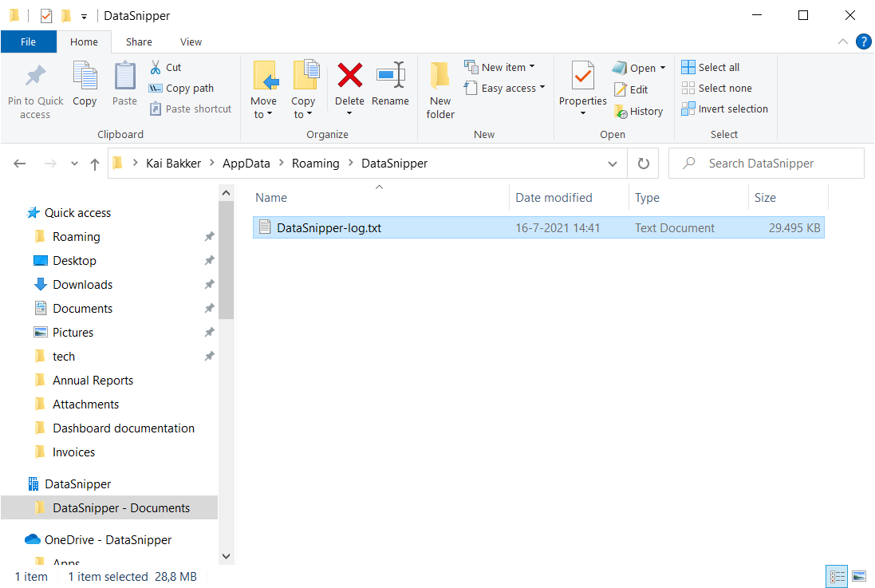
Task: Navigate to Roaming in the address bar
Action: pyautogui.click(x=315, y=164)
